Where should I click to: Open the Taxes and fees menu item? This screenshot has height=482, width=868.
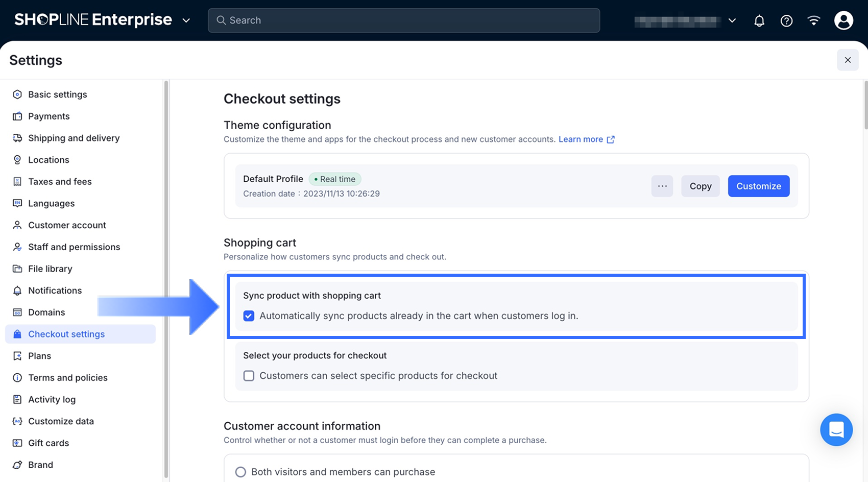coord(60,182)
